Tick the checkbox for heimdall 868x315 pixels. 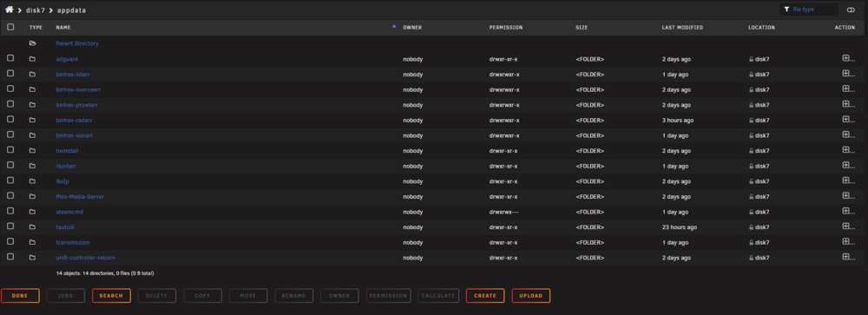pyautogui.click(x=10, y=150)
